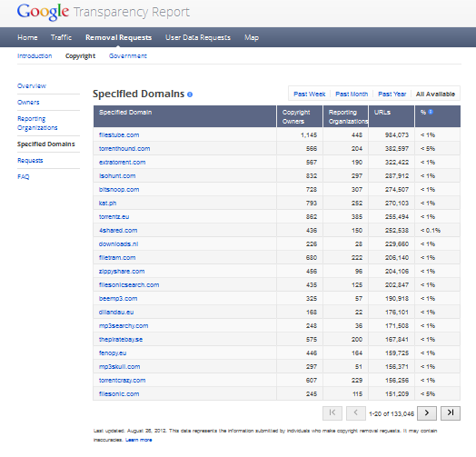Open the 4shared.com domain link
This screenshot has height=457, width=476.
118,231
